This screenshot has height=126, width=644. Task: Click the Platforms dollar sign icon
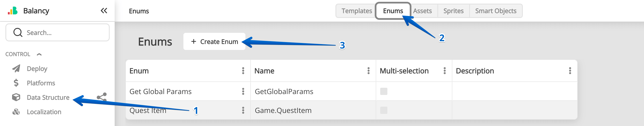tap(16, 83)
